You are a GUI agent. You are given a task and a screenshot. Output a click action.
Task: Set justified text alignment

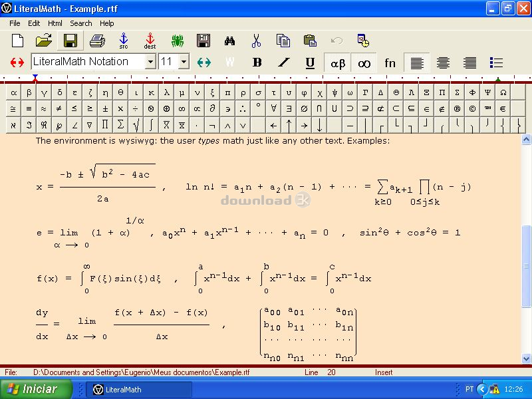pos(469,63)
